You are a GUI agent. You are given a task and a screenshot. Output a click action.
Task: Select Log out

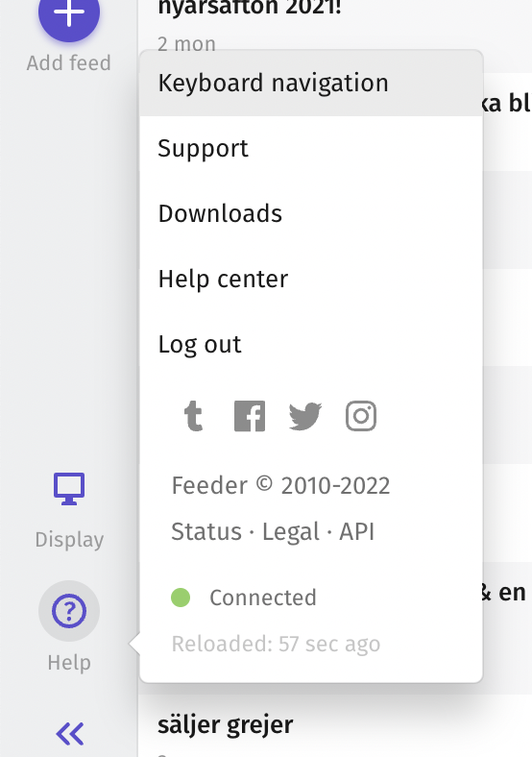coord(311,344)
